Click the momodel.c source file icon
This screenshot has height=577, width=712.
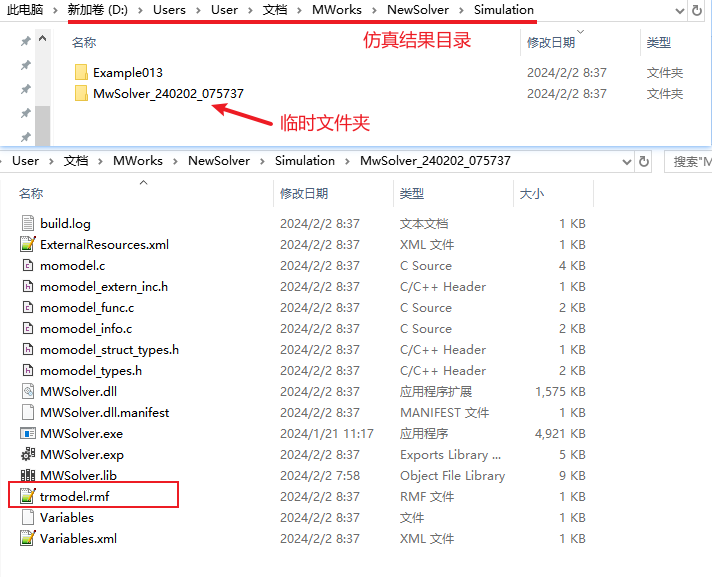[28, 266]
